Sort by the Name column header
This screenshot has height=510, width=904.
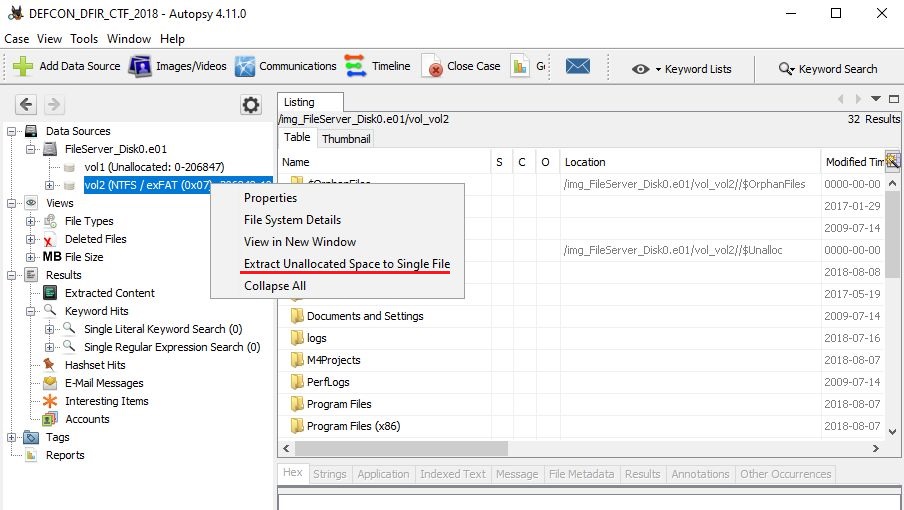[385, 162]
